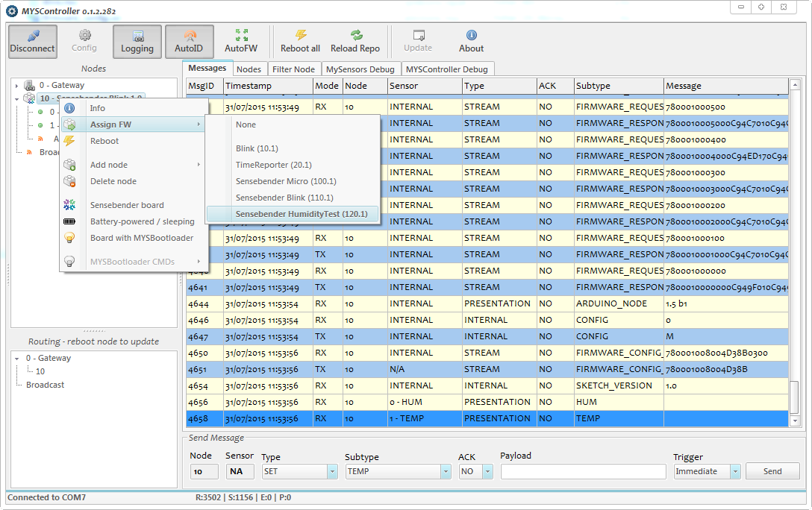Click the Payload input field
The height and width of the screenshot is (510, 812).
583,471
